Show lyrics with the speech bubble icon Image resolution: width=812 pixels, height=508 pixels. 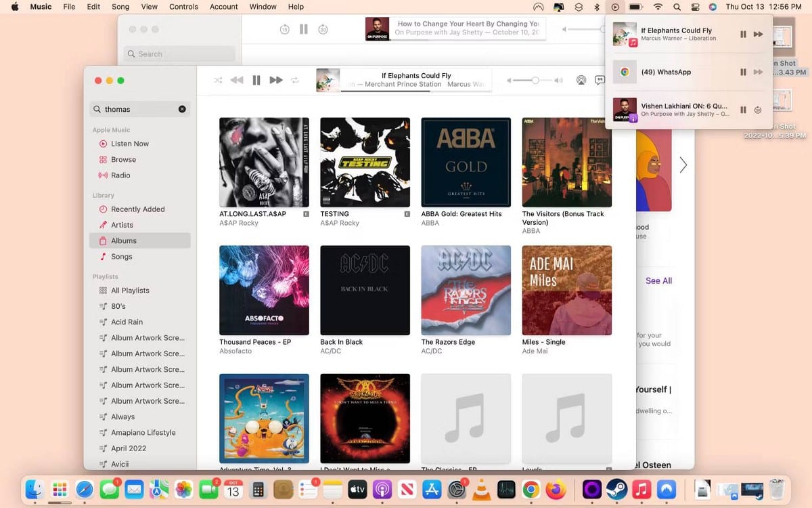pos(600,80)
